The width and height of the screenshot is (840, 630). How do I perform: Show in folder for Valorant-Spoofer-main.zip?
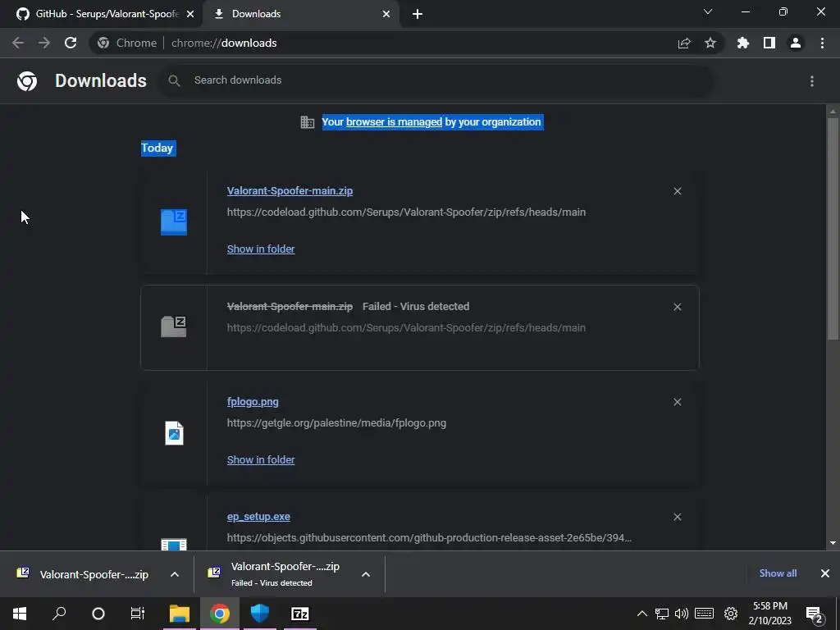[261, 249]
